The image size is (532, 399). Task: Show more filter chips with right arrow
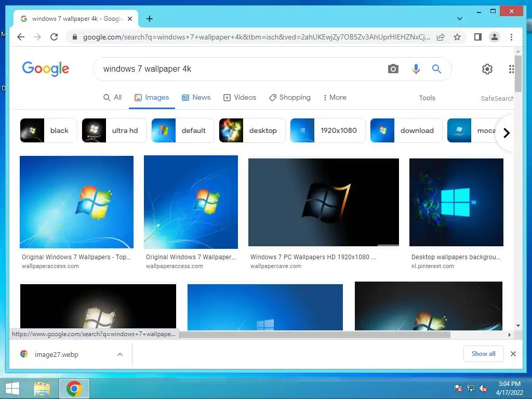tap(506, 133)
